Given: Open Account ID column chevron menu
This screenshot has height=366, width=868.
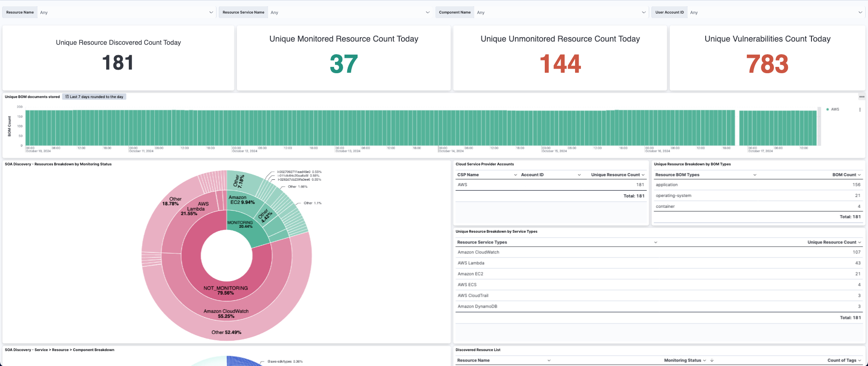Looking at the screenshot, I should point(579,175).
